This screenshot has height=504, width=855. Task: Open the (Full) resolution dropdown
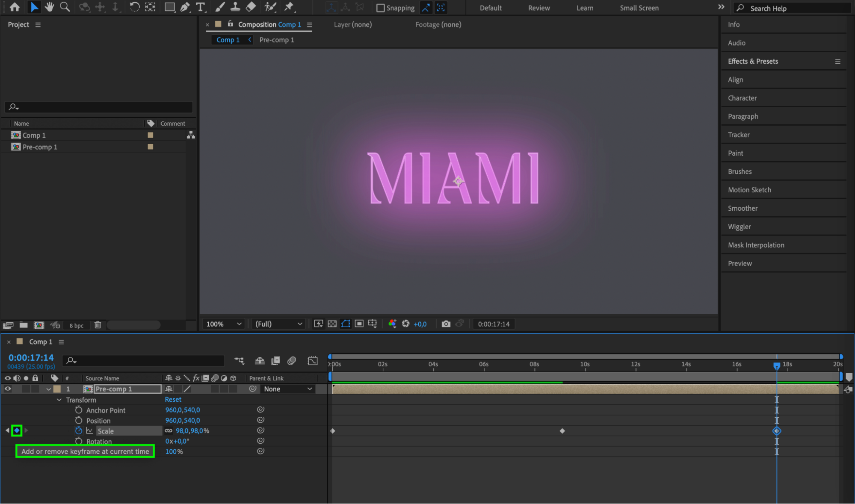278,324
